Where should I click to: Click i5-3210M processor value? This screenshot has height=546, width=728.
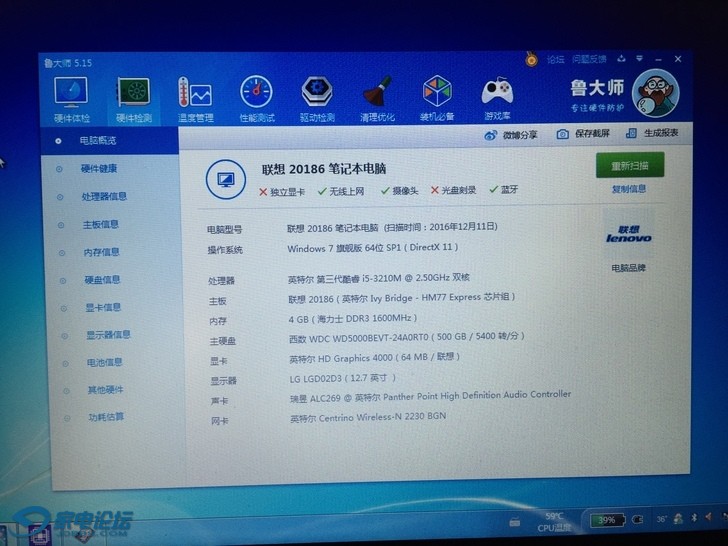pos(379,278)
